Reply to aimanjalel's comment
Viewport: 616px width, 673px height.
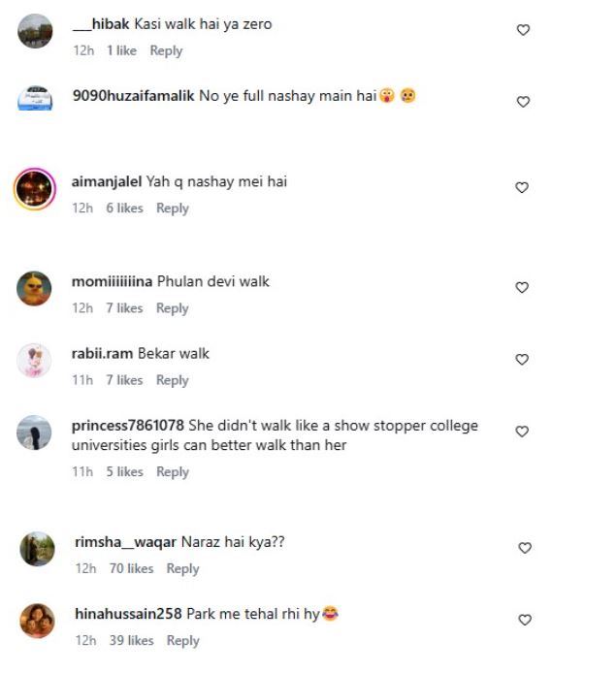pos(172,208)
